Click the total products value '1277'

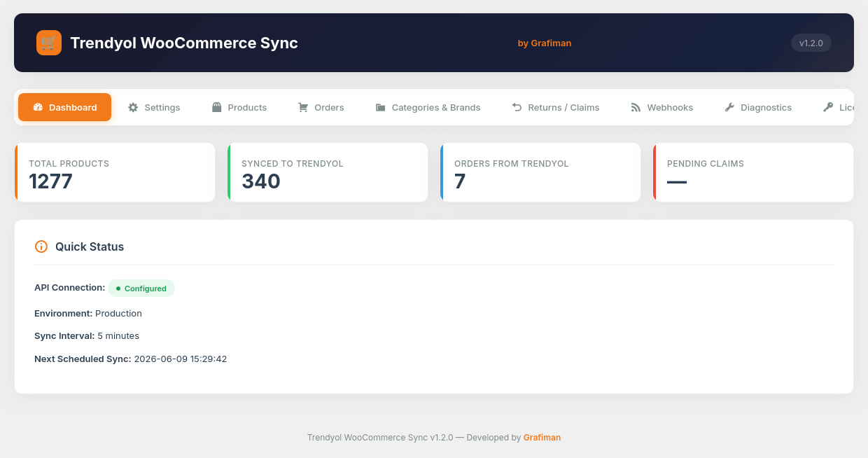tap(50, 181)
